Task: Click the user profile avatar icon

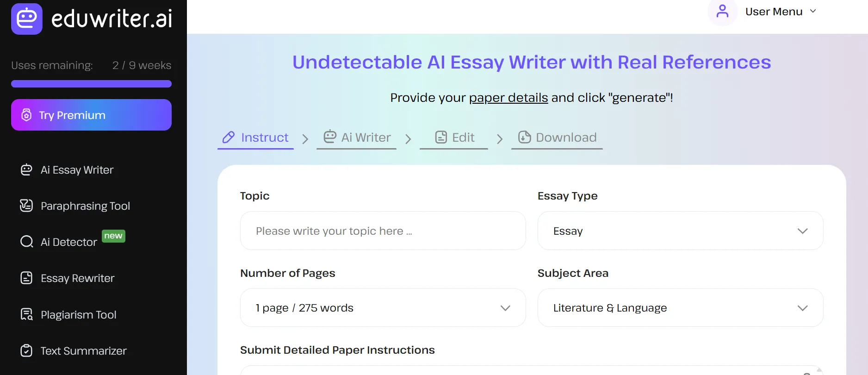Action: (x=722, y=12)
